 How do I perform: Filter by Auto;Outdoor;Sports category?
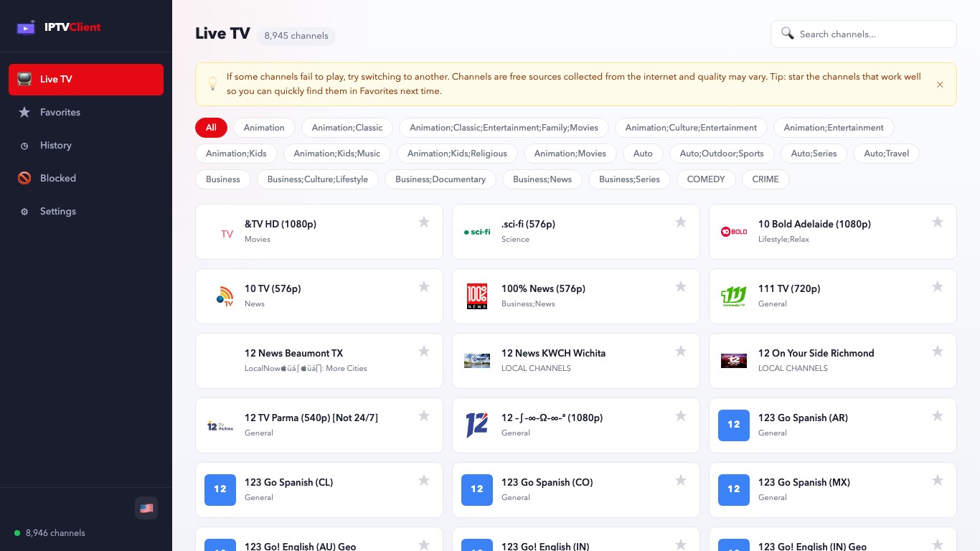[x=722, y=154]
